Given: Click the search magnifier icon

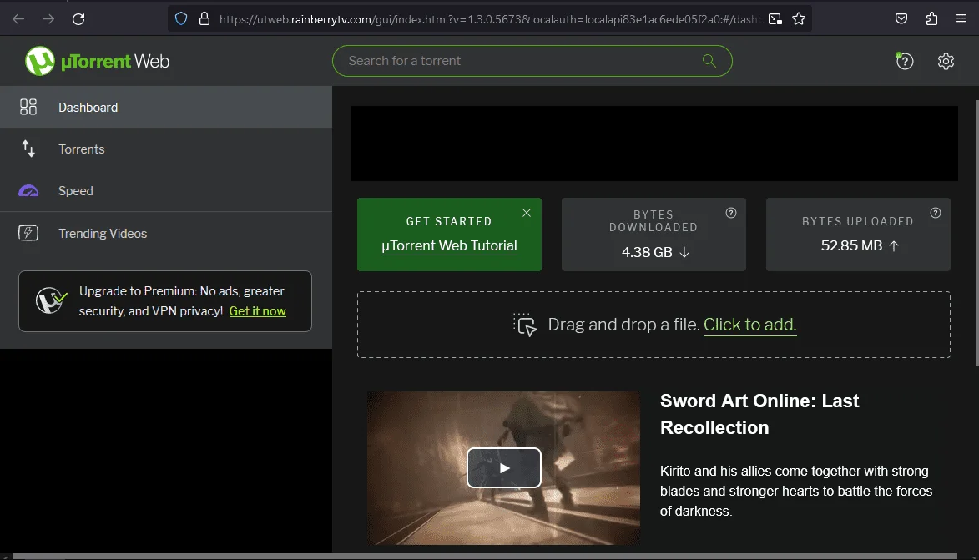Looking at the screenshot, I should coord(709,61).
